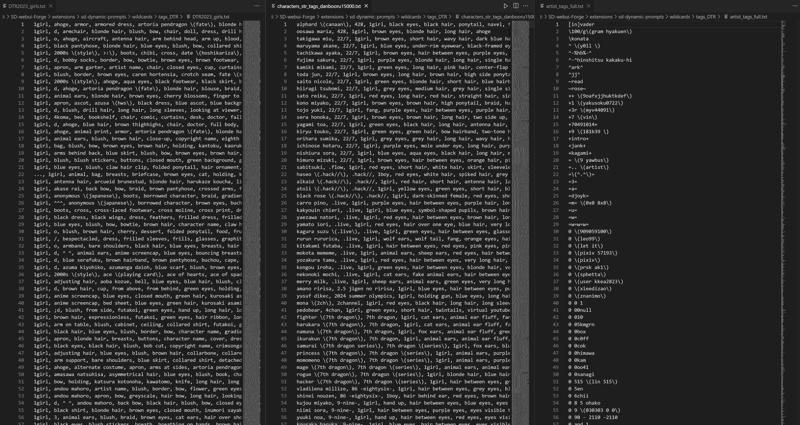The image size is (800, 425).
Task: Place cursor on '0 0himawa' line
Action: tap(582, 353)
